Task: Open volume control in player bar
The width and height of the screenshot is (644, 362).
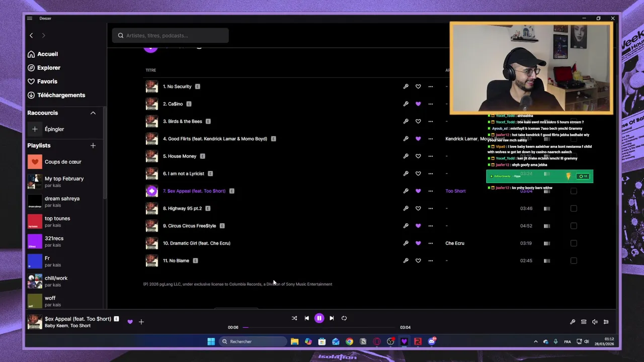Action: (x=595, y=322)
